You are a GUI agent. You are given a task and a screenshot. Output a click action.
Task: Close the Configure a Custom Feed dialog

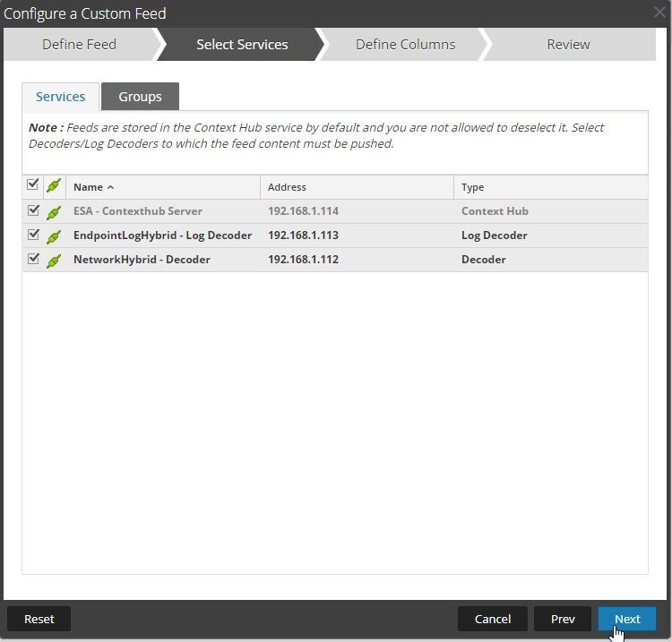point(659,13)
